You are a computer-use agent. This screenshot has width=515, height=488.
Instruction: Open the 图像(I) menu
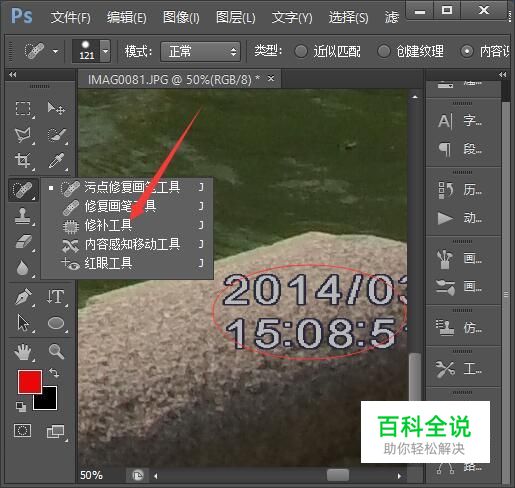tap(181, 17)
